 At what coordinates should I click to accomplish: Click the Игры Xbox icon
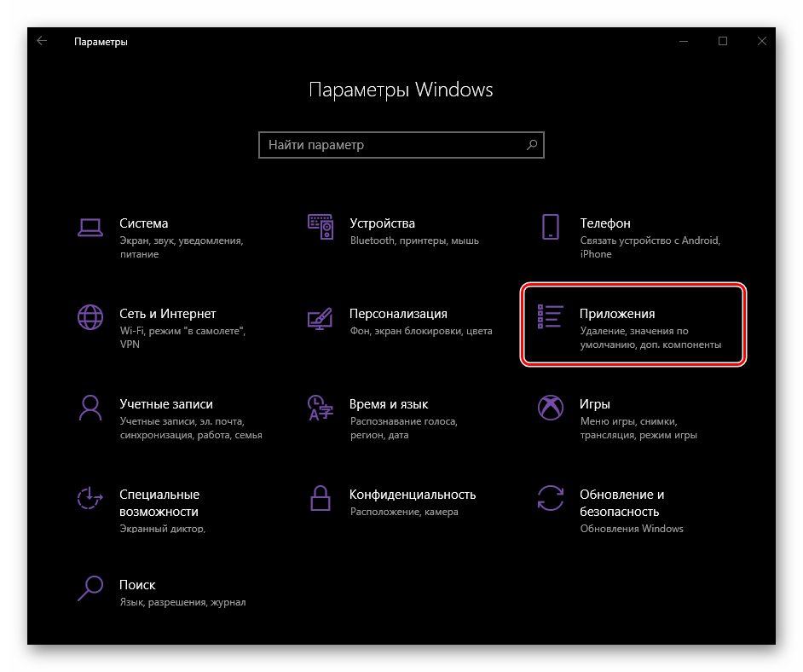pos(551,408)
